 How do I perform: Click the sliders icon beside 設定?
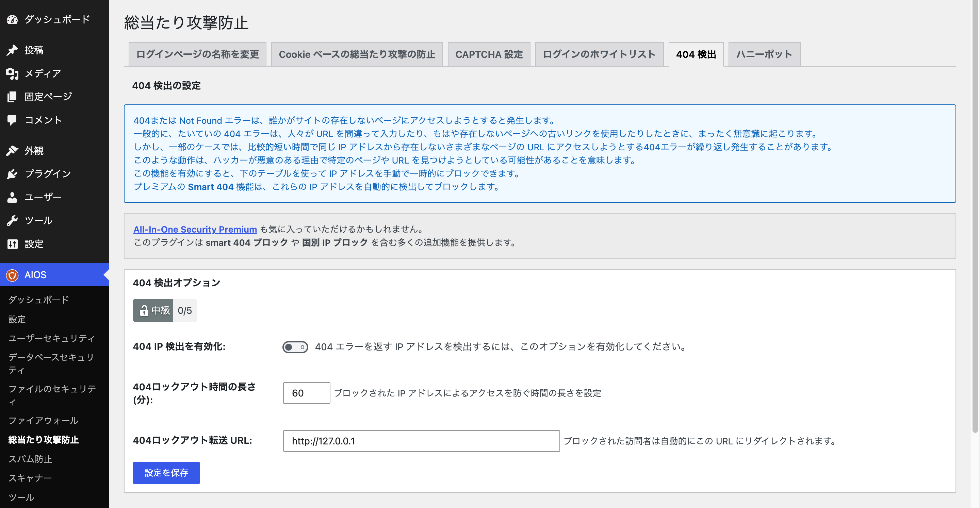(12, 244)
